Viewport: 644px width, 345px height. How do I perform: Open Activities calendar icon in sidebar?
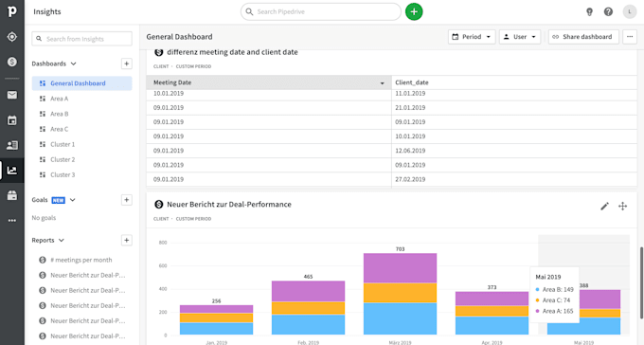click(x=12, y=120)
